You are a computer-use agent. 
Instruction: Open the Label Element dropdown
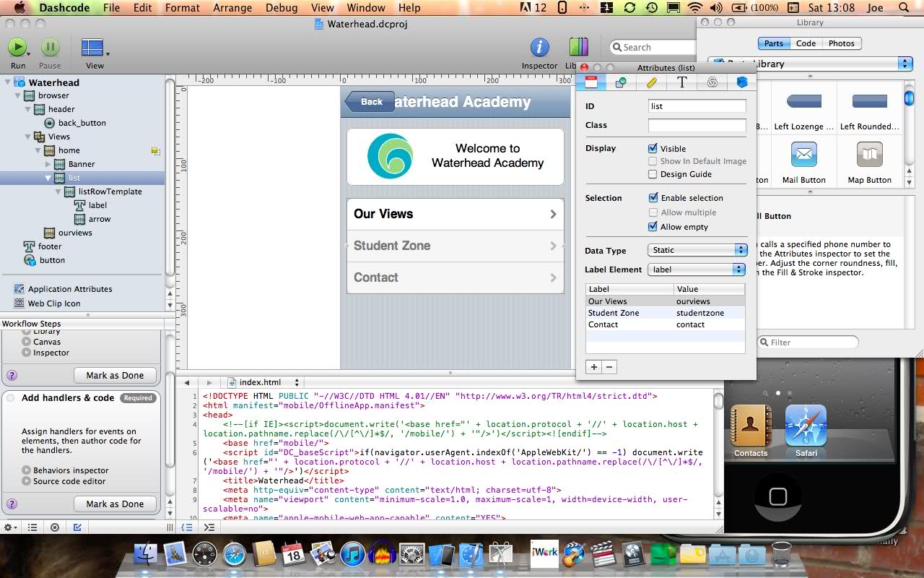coord(697,269)
